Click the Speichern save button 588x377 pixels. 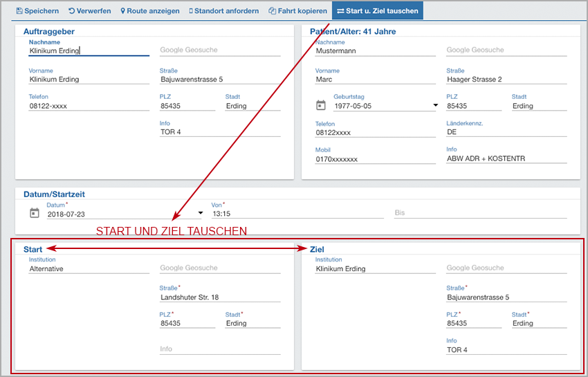pyautogui.click(x=37, y=11)
